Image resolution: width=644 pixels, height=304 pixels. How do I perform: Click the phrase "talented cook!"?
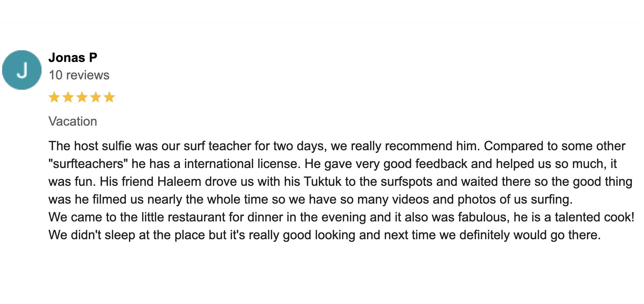click(595, 217)
